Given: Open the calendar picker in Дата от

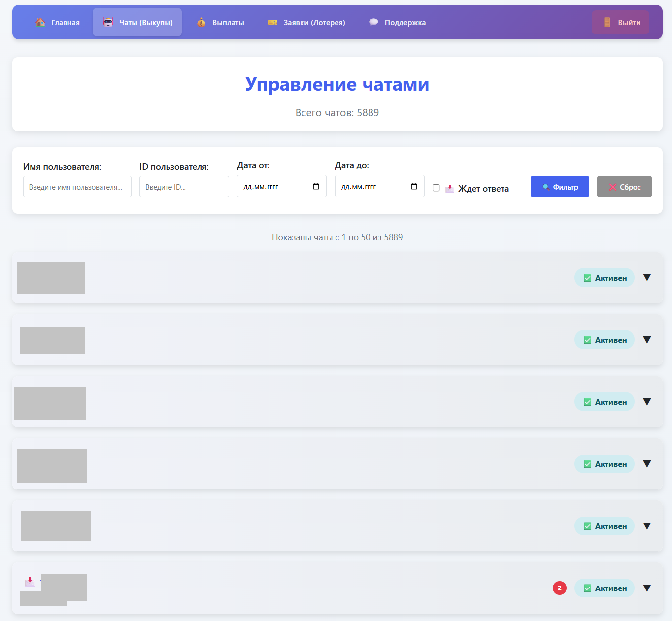Looking at the screenshot, I should [x=316, y=186].
